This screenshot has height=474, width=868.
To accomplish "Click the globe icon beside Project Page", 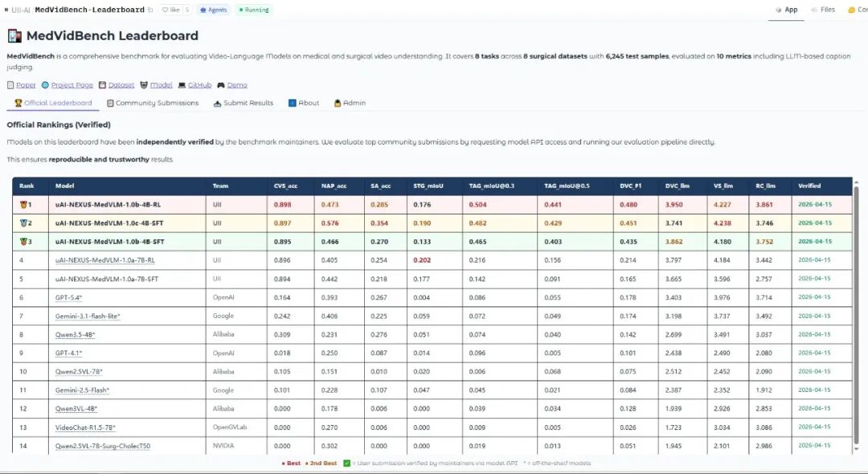I will click(x=45, y=85).
